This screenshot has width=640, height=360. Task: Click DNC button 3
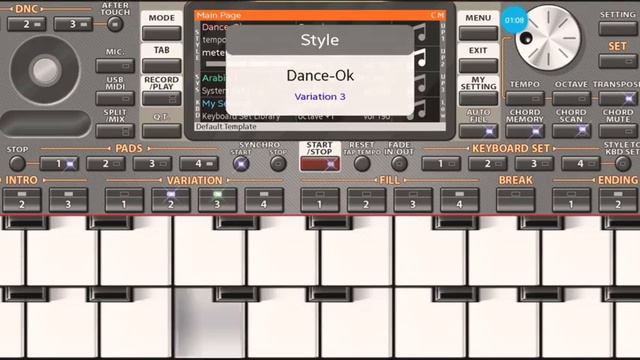click(73, 24)
